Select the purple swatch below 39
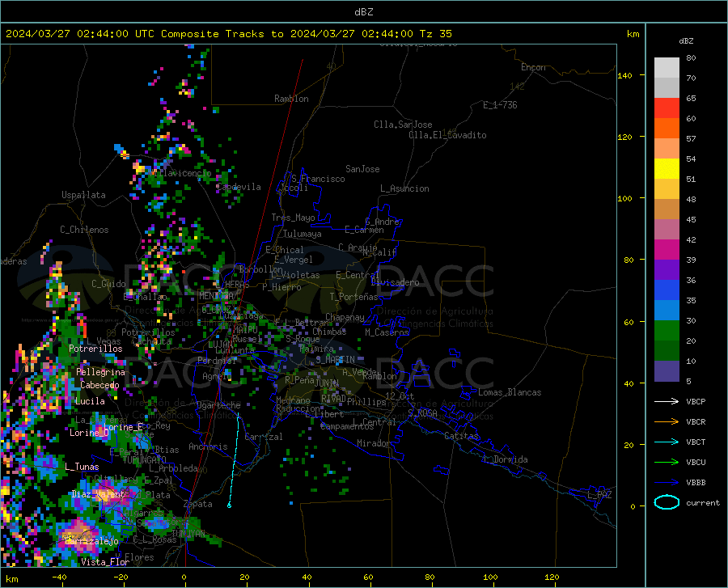This screenshot has width=728, height=588. pos(667,270)
